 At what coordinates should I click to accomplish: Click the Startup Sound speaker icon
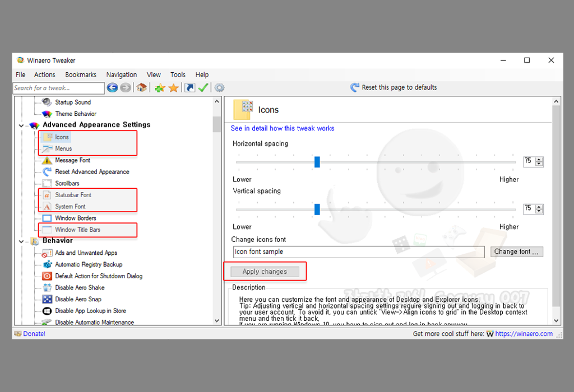click(47, 102)
